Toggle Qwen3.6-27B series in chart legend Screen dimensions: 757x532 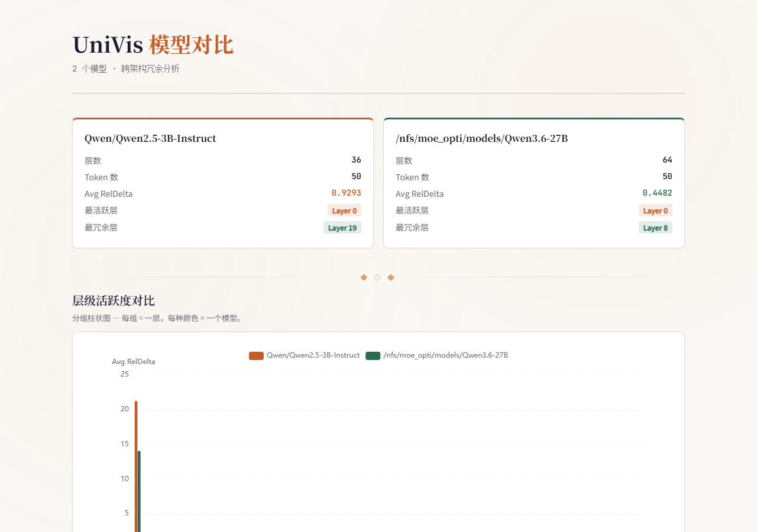[x=436, y=355]
